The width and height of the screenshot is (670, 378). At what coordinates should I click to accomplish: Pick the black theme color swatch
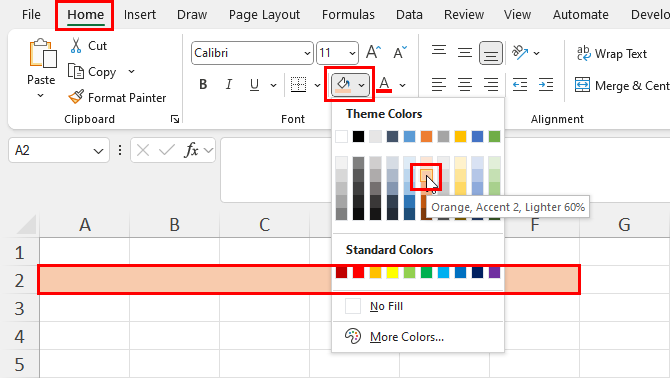(x=359, y=136)
